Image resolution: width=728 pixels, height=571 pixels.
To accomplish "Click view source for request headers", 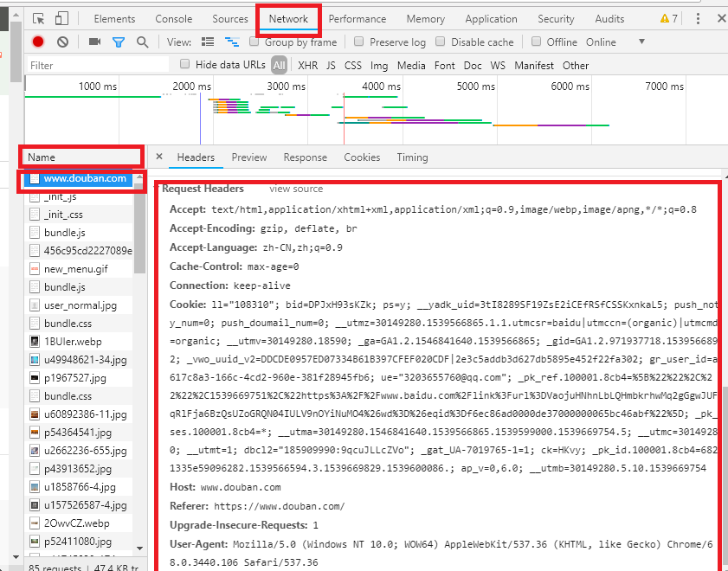I will point(296,189).
